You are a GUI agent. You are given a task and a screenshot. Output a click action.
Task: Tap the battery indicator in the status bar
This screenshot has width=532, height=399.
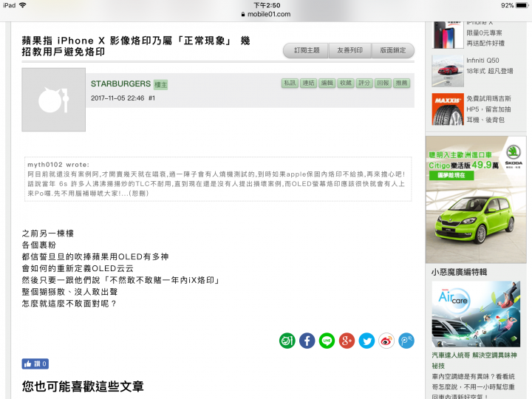522,5
